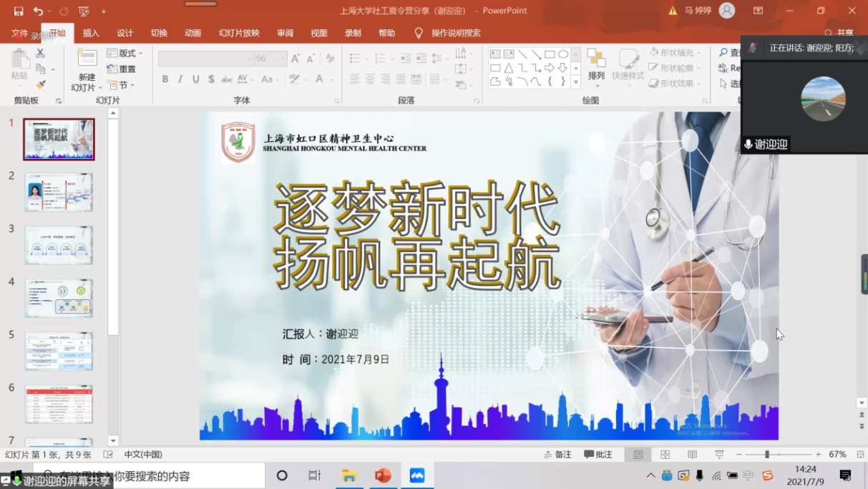Image resolution: width=868 pixels, height=489 pixels.
Task: Click the zoom slider in status bar
Action: click(767, 455)
